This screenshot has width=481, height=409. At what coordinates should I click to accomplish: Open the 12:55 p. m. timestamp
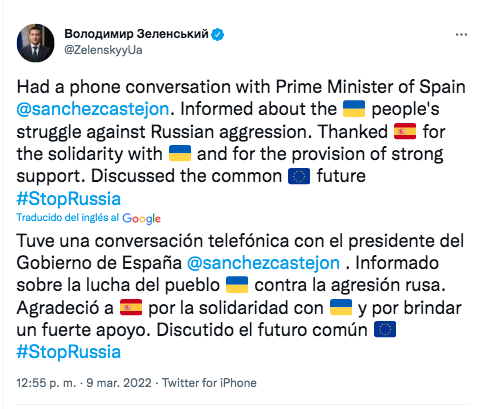tap(46, 383)
